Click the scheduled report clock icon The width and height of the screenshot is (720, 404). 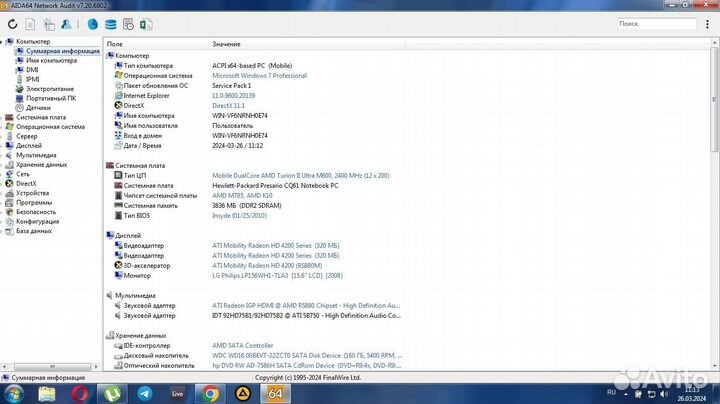click(128, 24)
